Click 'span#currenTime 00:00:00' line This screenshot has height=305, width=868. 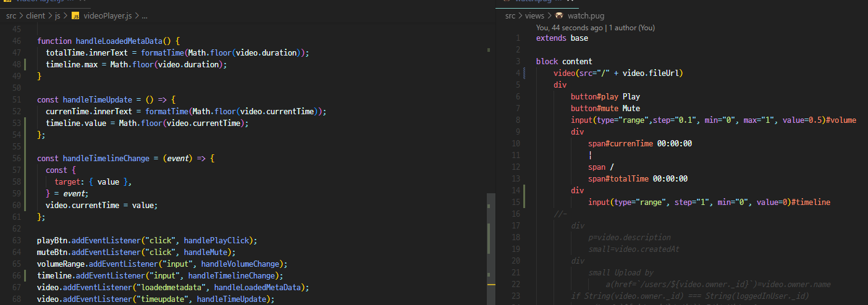(x=640, y=143)
